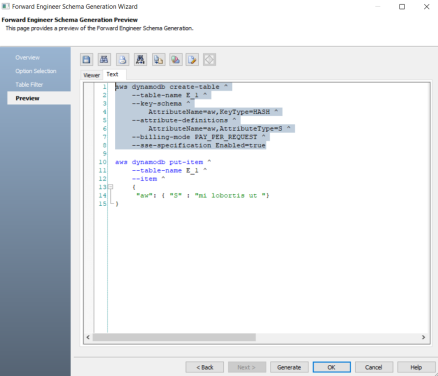
Task: Click the wizard title bar application icon
Action: point(6,6)
